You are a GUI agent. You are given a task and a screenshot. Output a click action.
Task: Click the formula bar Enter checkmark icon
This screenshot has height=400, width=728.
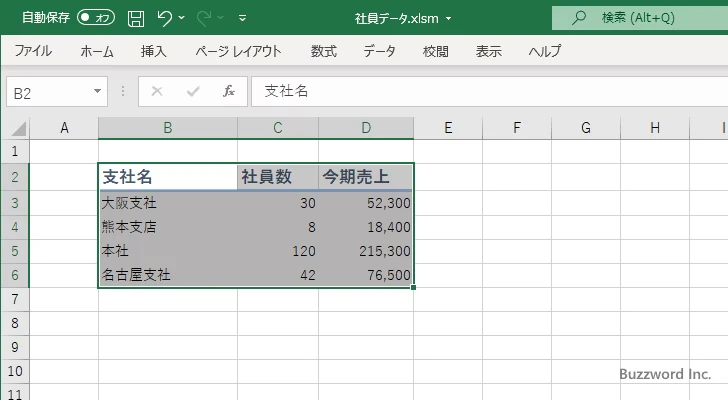click(x=193, y=91)
